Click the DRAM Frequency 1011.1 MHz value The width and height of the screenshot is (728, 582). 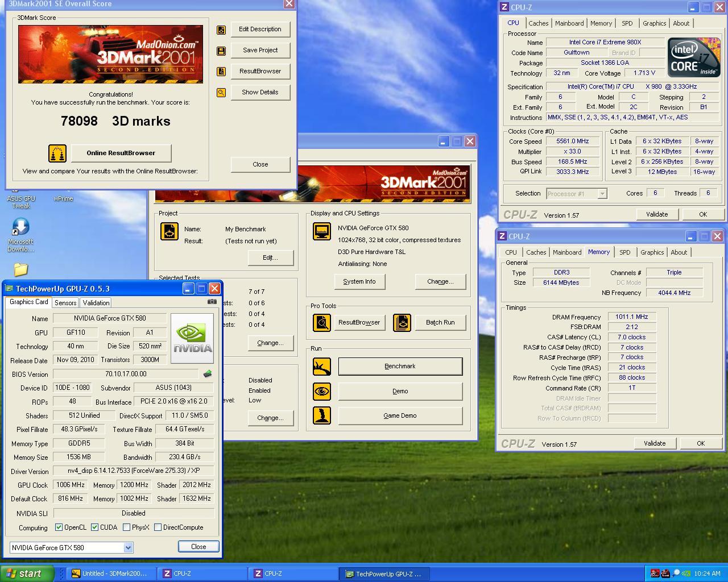pos(631,317)
